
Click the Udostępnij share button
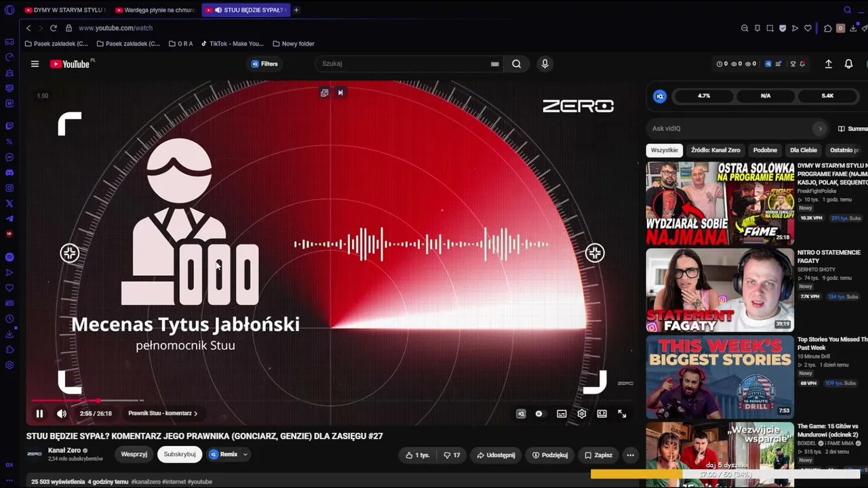[x=496, y=455]
